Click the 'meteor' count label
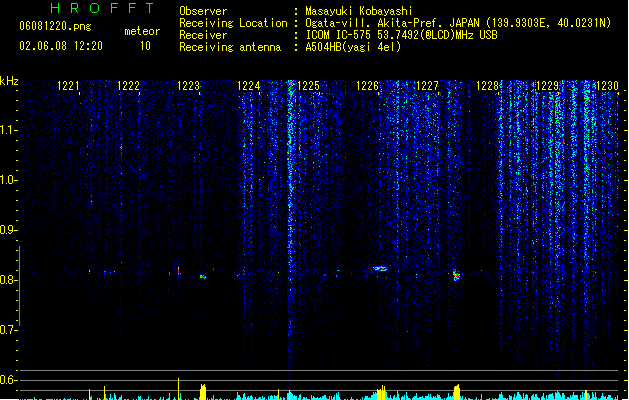This screenshot has width=629, height=400. [x=142, y=31]
